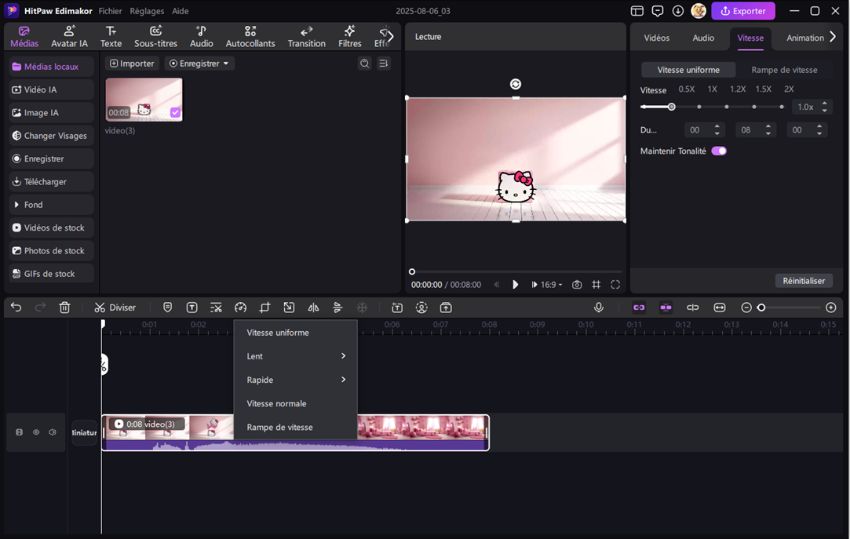Select the Vitesse uniforme mode button
The width and height of the screenshot is (850, 539).
click(688, 70)
